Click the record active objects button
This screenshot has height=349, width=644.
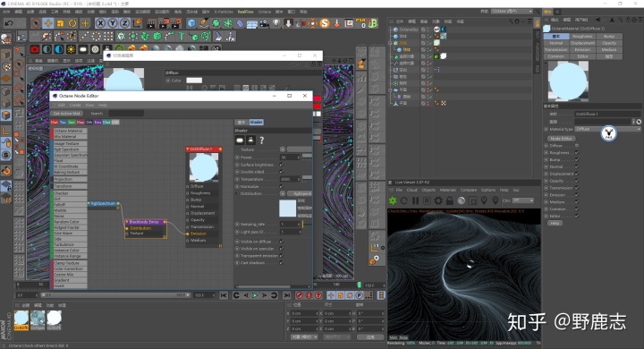(300, 295)
